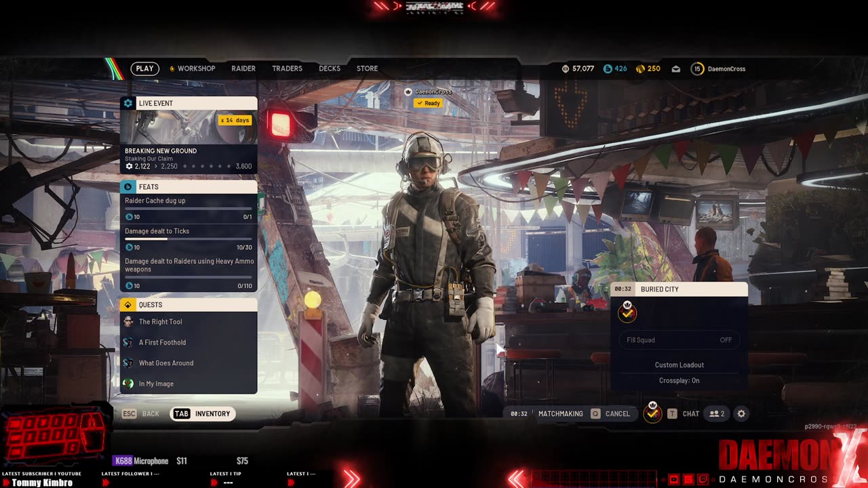Click reward icon for Damage dealt to Ticks
Viewport: 868px width, 488px height.
point(129,247)
